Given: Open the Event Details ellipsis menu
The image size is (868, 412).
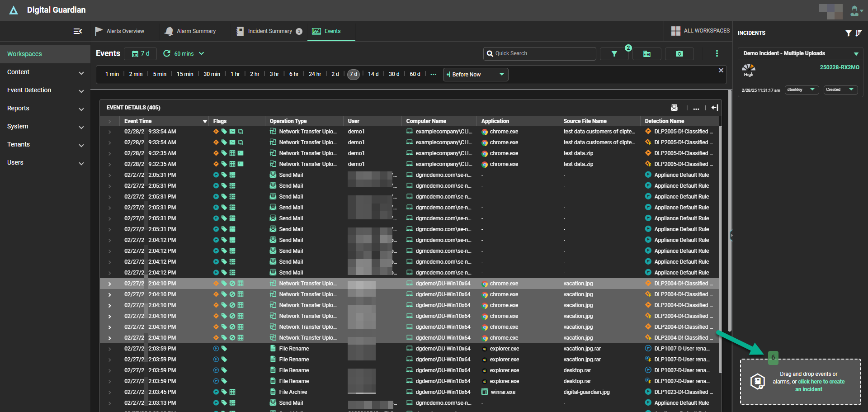Looking at the screenshot, I should point(696,108).
